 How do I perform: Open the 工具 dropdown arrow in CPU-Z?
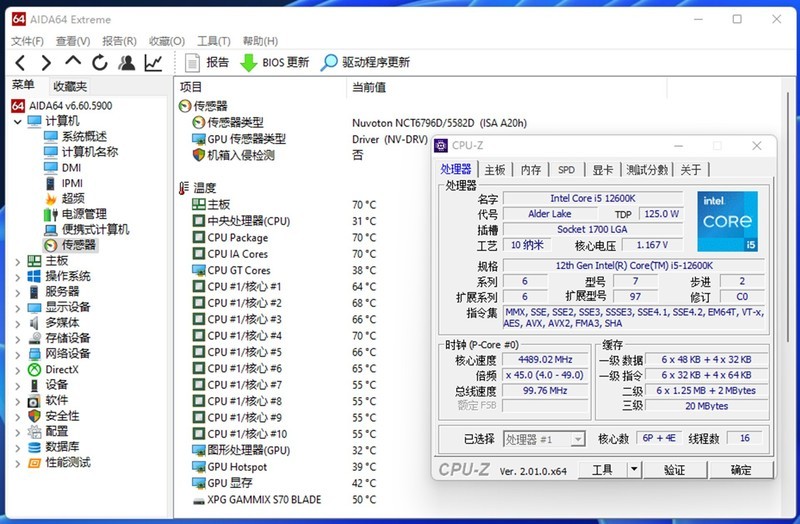(634, 470)
